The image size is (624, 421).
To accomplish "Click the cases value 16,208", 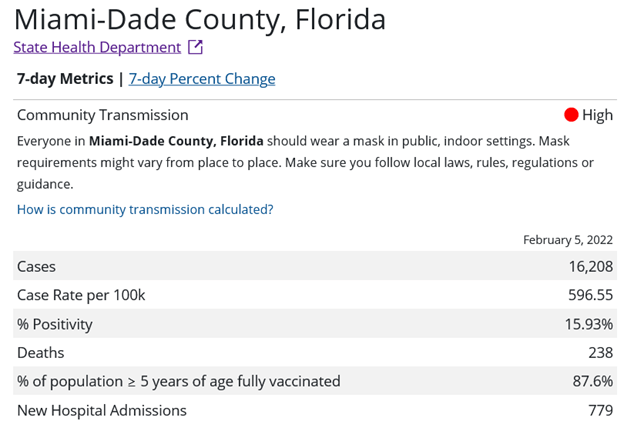I will (x=589, y=267).
